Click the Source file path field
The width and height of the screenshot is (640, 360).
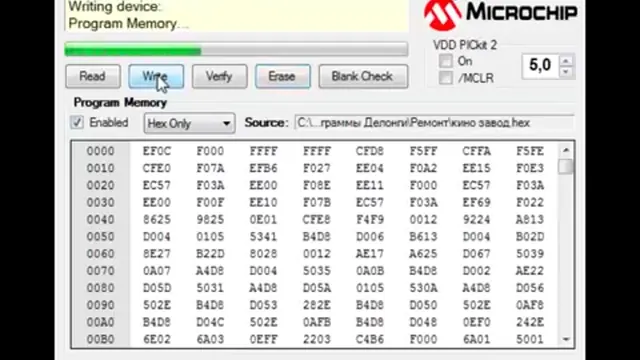[434, 123]
